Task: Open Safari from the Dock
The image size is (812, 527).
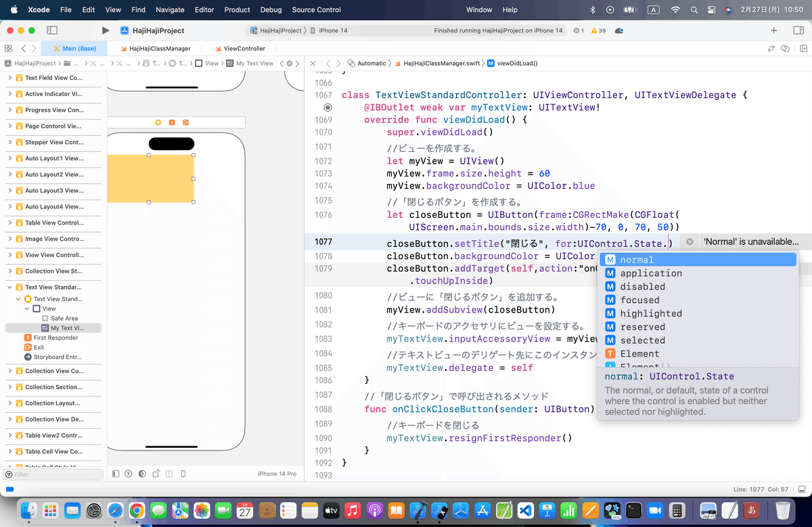Action: (115, 511)
